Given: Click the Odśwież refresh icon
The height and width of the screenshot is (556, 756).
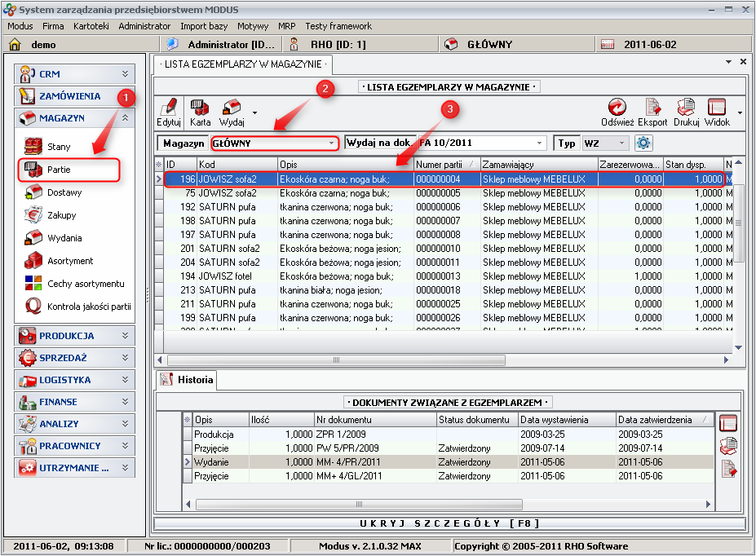Looking at the screenshot, I should pyautogui.click(x=617, y=112).
